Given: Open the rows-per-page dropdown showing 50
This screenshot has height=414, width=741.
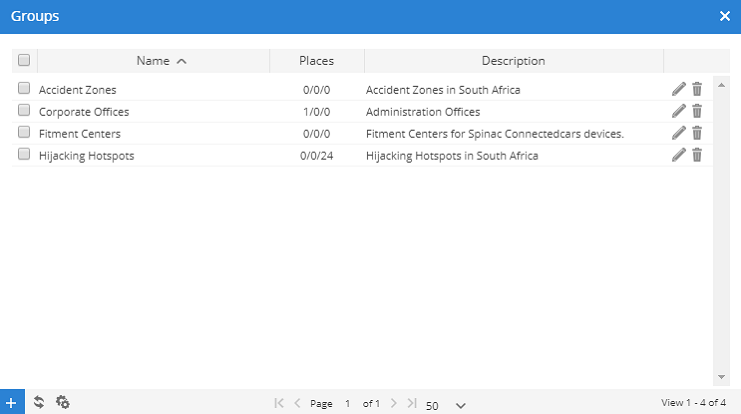Looking at the screenshot, I should [x=446, y=405].
